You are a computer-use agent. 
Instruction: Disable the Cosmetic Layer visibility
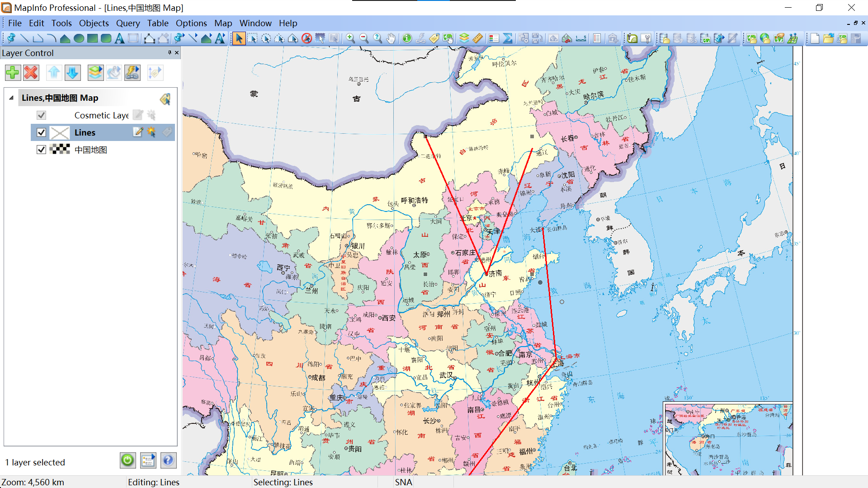click(x=41, y=115)
